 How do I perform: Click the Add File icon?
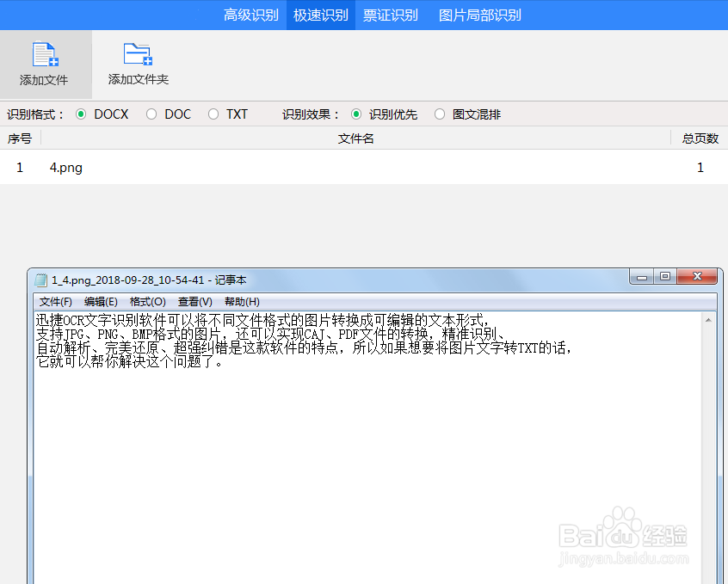pos(45,54)
